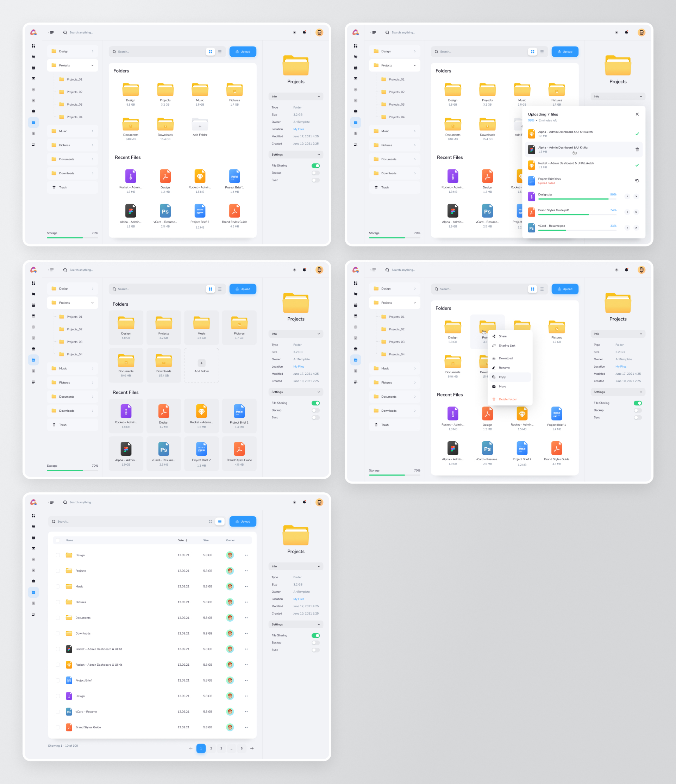Choose Rename in the folder context menu
This screenshot has width=676, height=784.
coord(504,368)
